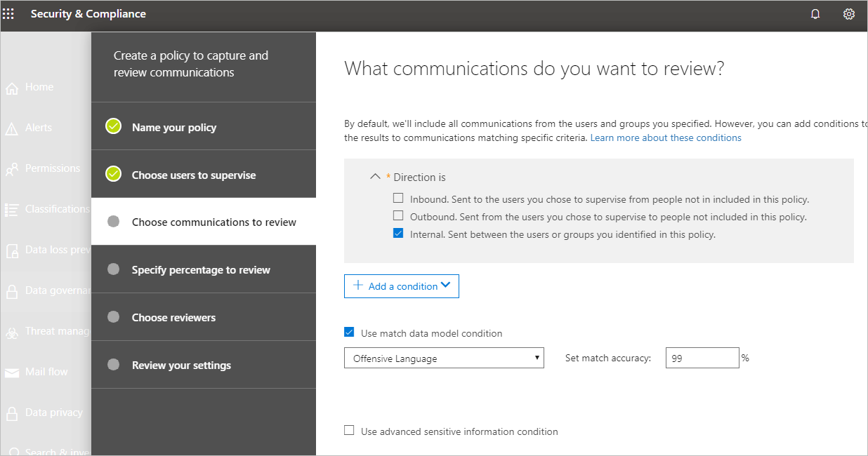868x456 pixels.
Task: Check the Outbound direction option
Action: point(398,215)
